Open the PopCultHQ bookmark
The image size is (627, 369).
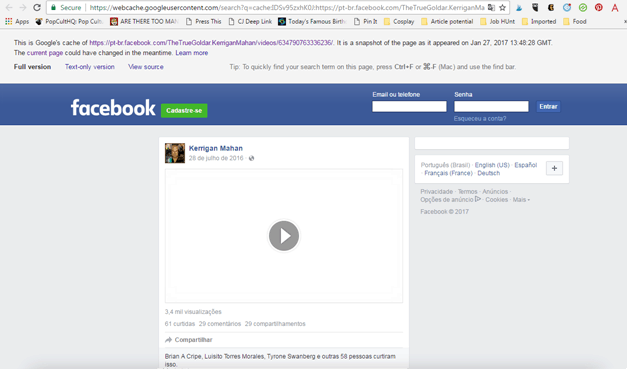point(69,22)
